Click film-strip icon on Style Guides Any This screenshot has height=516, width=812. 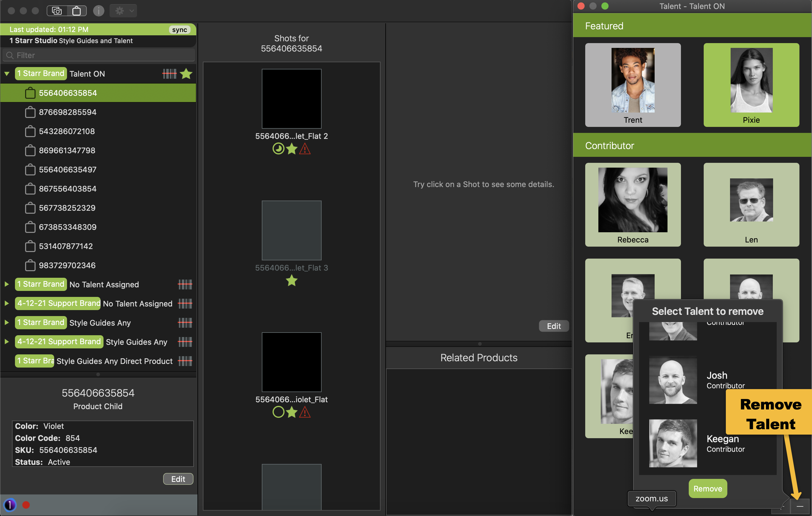pyautogui.click(x=185, y=323)
